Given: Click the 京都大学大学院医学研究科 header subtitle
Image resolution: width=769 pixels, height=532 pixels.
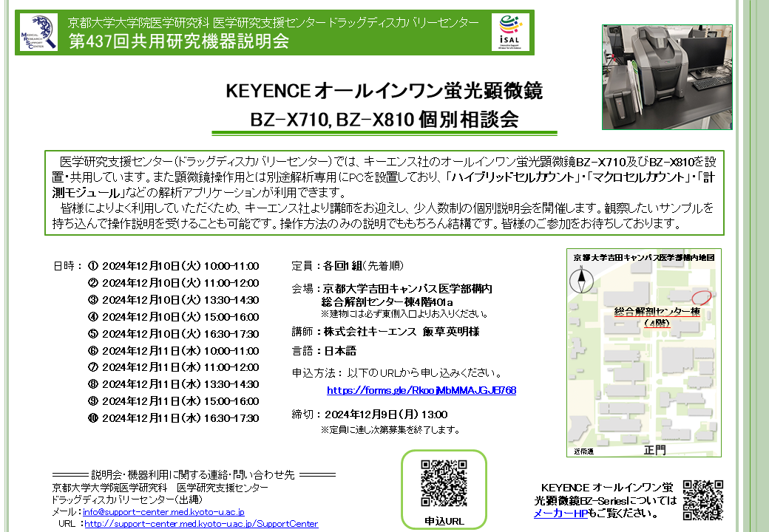Looking at the screenshot, I should [273, 22].
